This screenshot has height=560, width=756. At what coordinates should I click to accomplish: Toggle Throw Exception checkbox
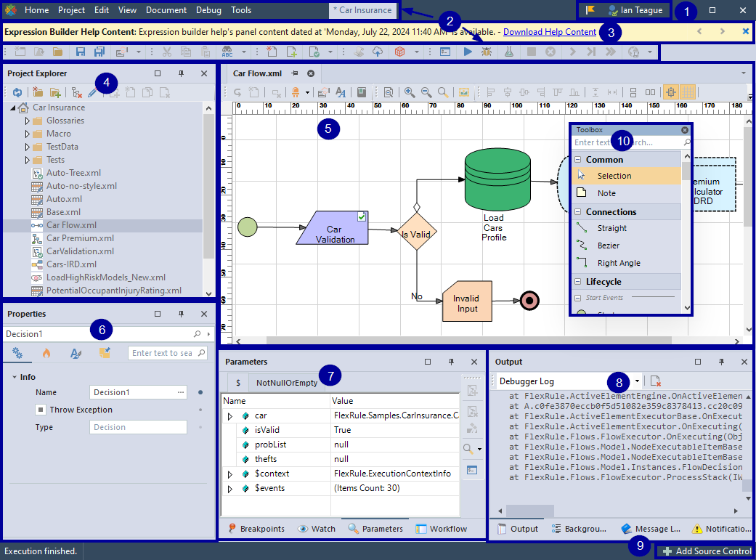pyautogui.click(x=41, y=410)
